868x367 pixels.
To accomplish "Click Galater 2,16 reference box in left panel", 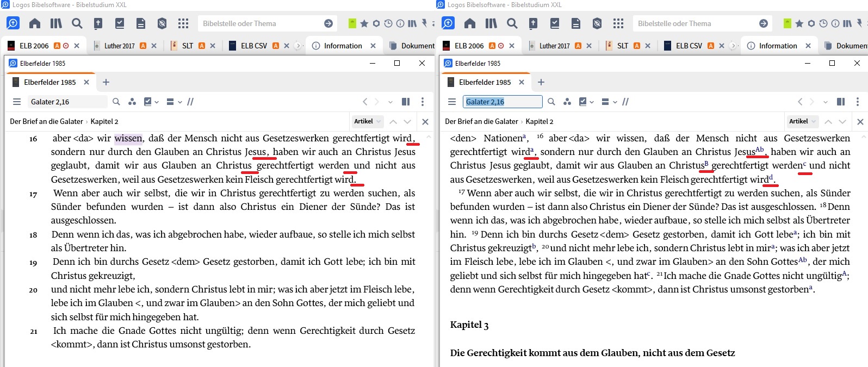I will pos(68,102).
